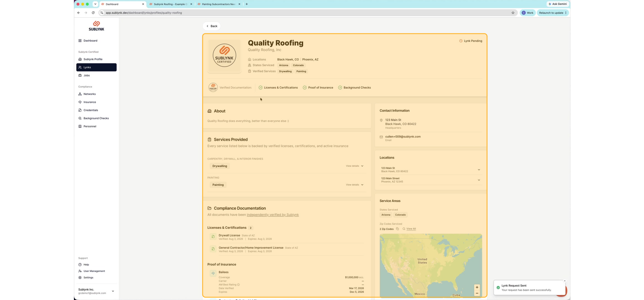Select Lynks in the sidebar
The width and height of the screenshot is (644, 300).
pyautogui.click(x=96, y=67)
